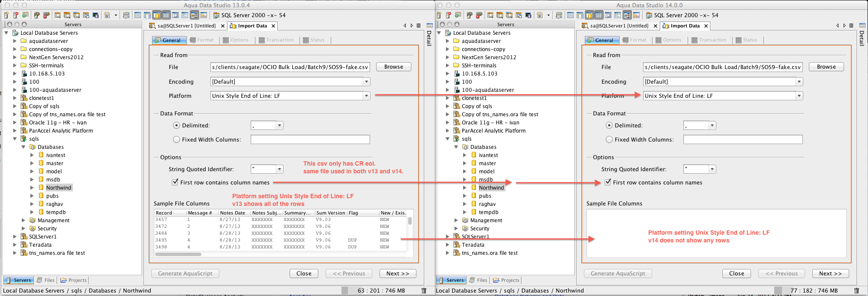Image resolution: width=868 pixels, height=296 pixels.
Task: Switch to the Transaction tab in 14.0.0 window
Action: 709,40
